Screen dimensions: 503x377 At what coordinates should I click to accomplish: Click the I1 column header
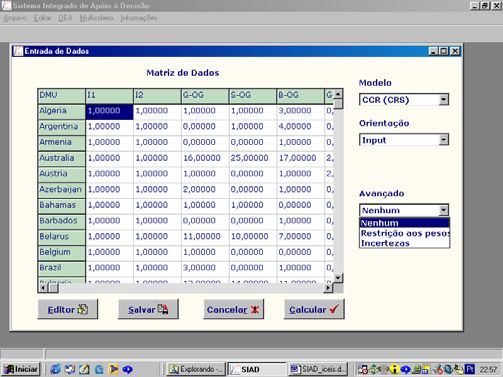click(x=109, y=96)
